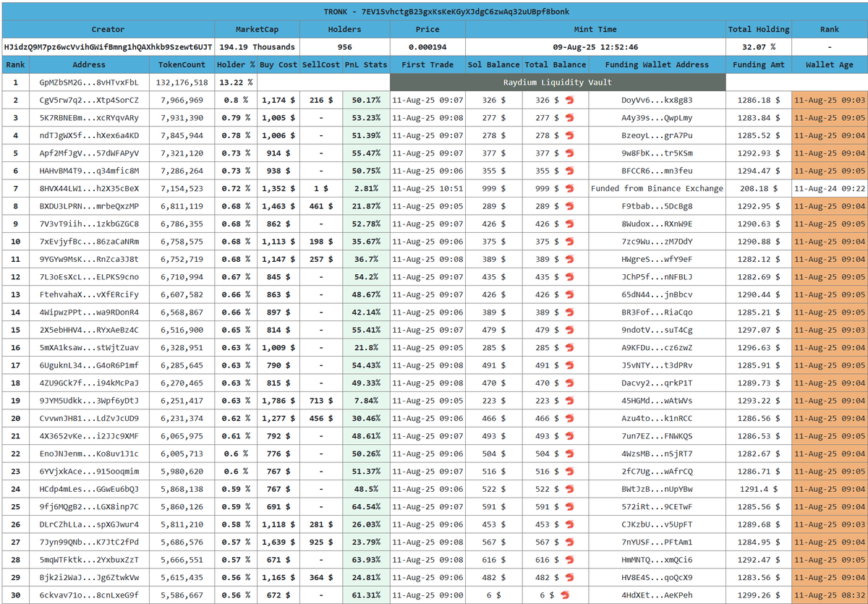This screenshot has height=604, width=868.
Task: Click total holding value '32.07 %'
Action: tap(759, 47)
